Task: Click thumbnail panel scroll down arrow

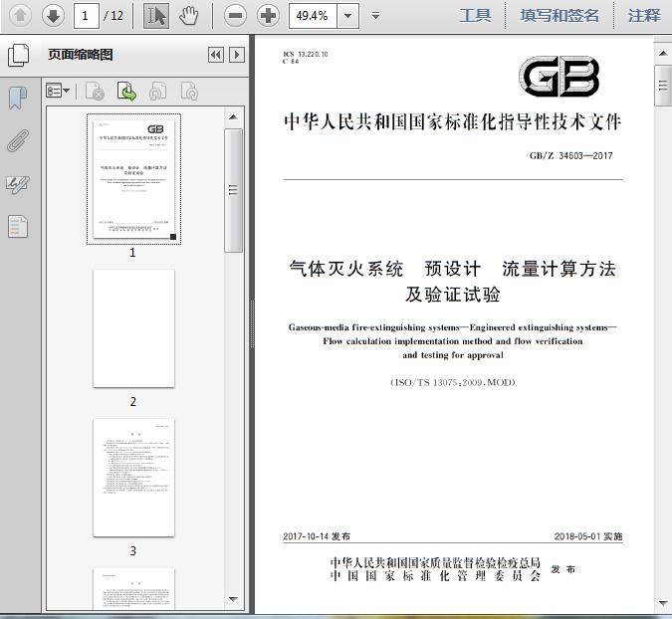Action: coord(233,599)
